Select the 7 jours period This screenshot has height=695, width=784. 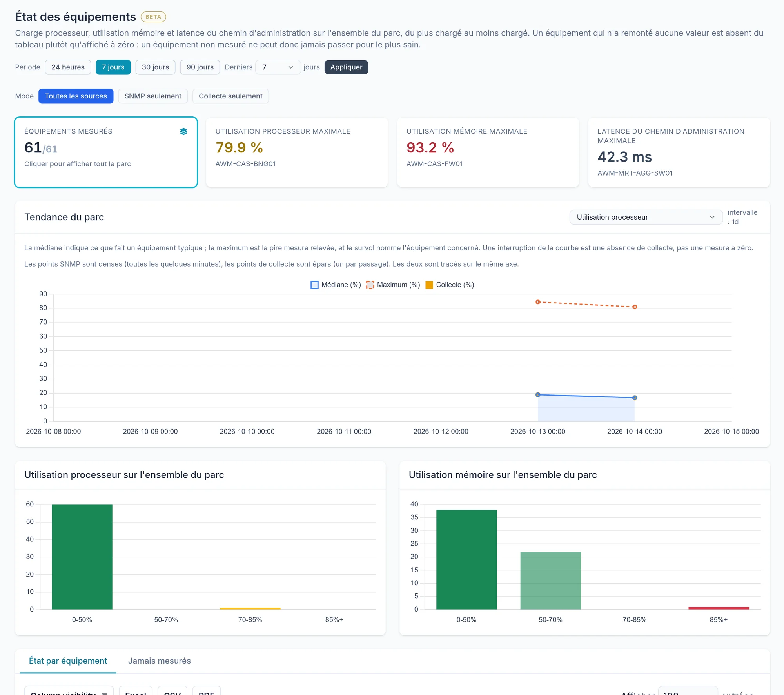click(x=113, y=67)
